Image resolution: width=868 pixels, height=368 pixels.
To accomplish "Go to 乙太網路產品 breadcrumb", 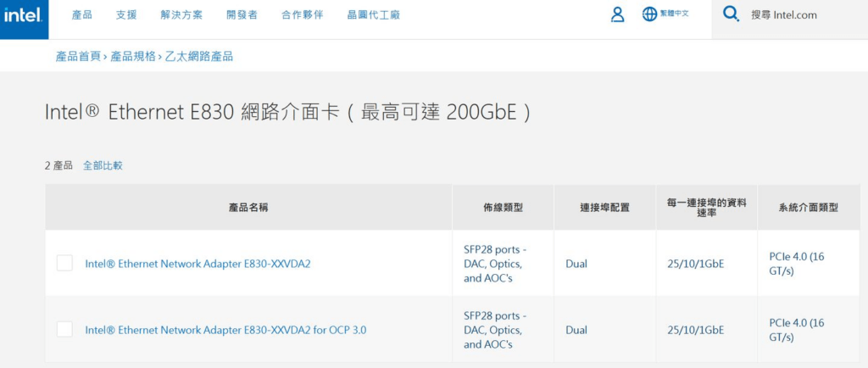I will point(198,56).
